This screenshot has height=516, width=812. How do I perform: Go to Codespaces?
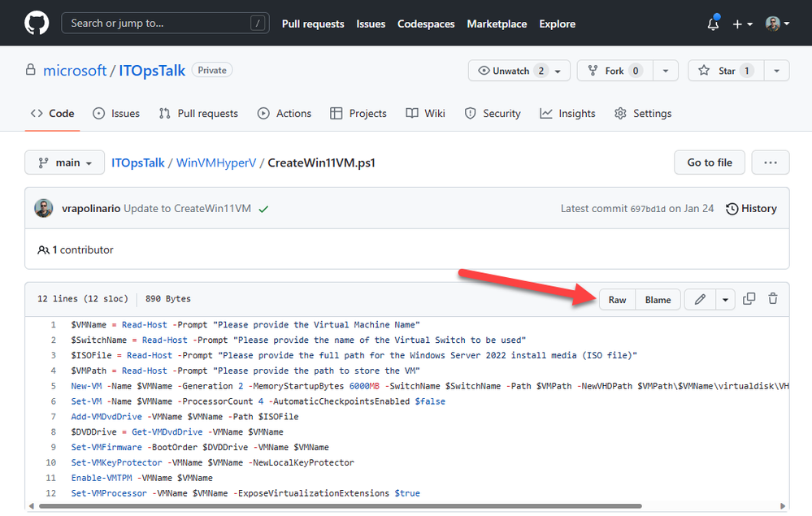click(426, 24)
